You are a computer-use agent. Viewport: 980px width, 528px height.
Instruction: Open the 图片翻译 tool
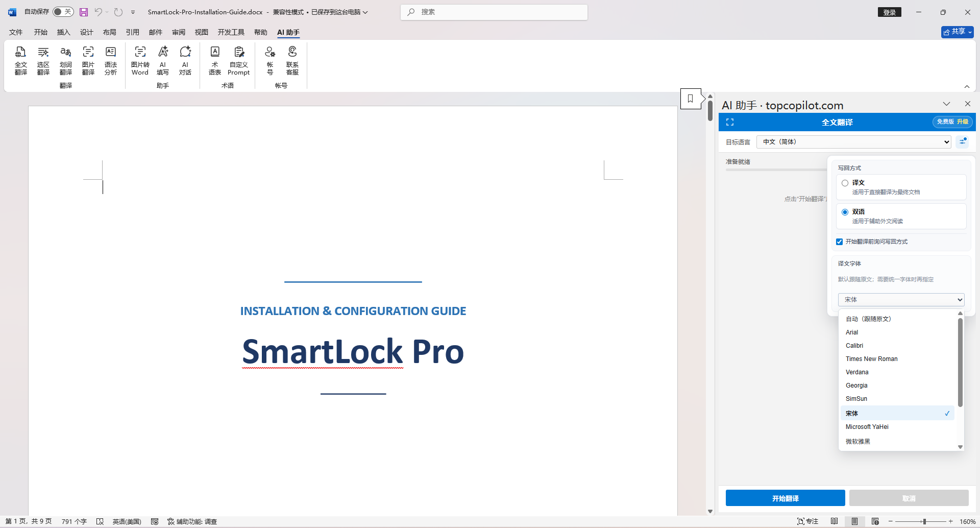point(88,61)
